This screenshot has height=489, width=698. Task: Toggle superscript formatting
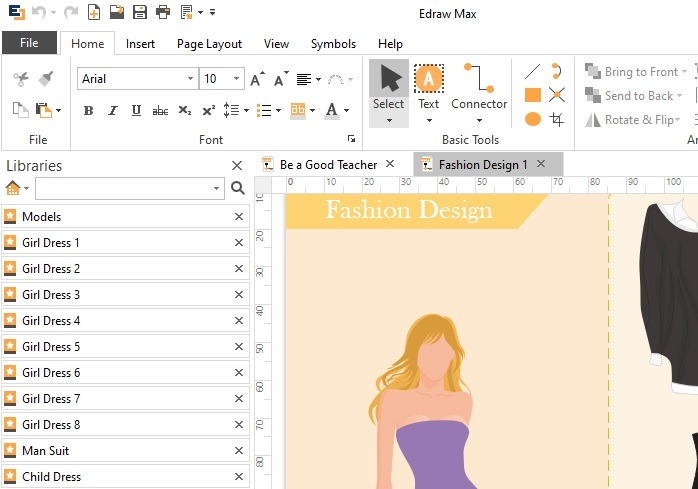pyautogui.click(x=208, y=110)
